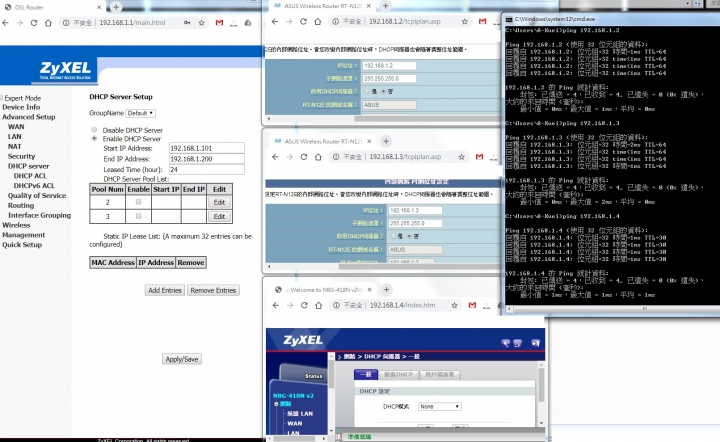Open Wireless in ZyXEL left menu
This screenshot has width=720, height=442.
click(16, 225)
